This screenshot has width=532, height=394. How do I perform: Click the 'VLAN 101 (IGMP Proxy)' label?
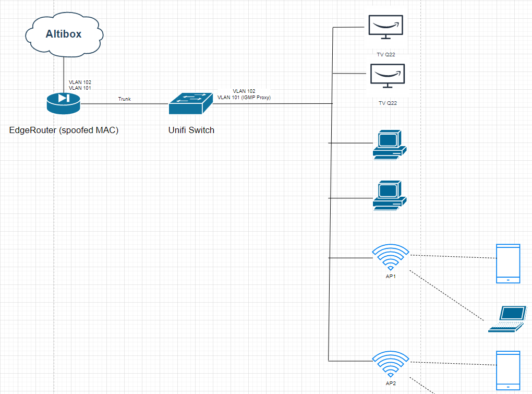coord(244,98)
